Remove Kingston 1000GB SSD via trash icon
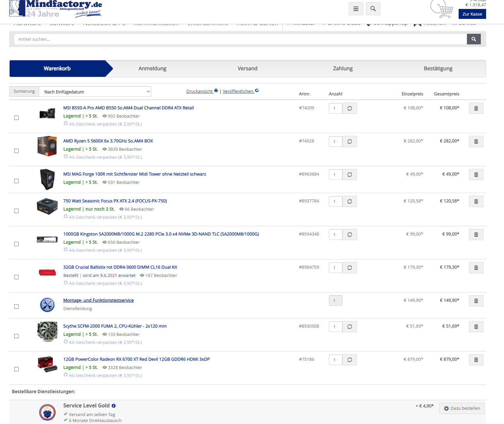 pyautogui.click(x=476, y=235)
